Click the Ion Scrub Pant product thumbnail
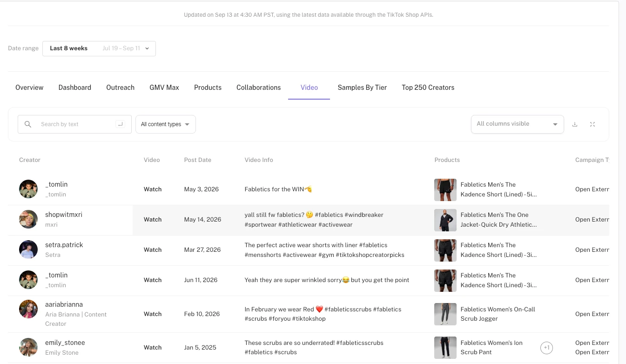The height and width of the screenshot is (364, 626). tap(445, 348)
